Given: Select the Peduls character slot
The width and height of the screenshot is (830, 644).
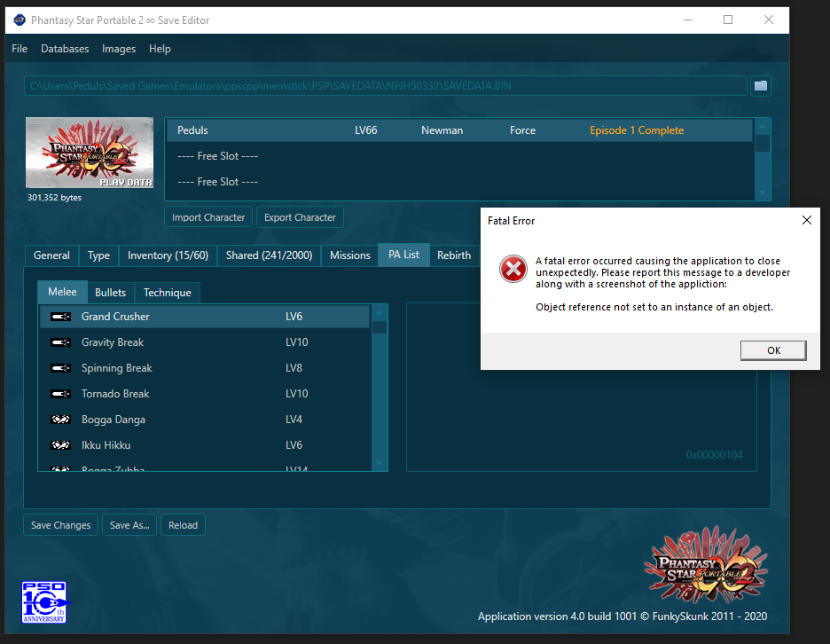Looking at the screenshot, I should pyautogui.click(x=459, y=130).
